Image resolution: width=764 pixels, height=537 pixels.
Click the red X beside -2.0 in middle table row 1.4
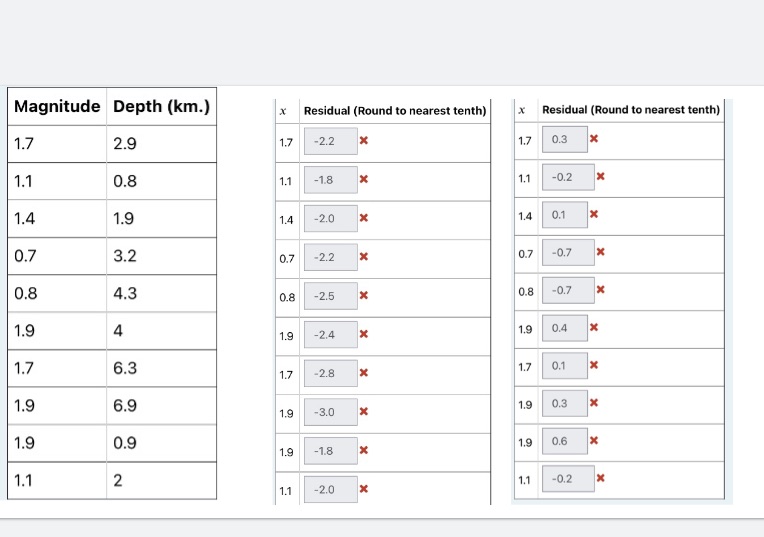click(363, 218)
